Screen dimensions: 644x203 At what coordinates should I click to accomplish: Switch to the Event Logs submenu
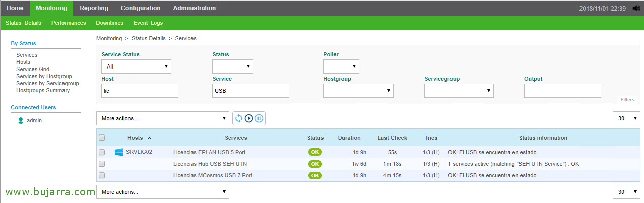tap(148, 23)
